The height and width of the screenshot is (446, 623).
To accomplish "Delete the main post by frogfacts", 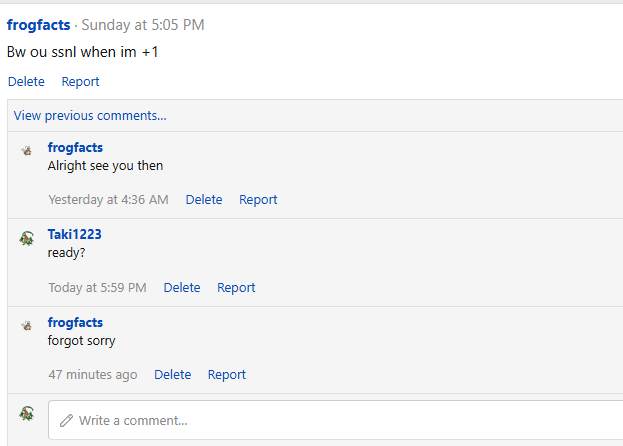I will coord(26,82).
